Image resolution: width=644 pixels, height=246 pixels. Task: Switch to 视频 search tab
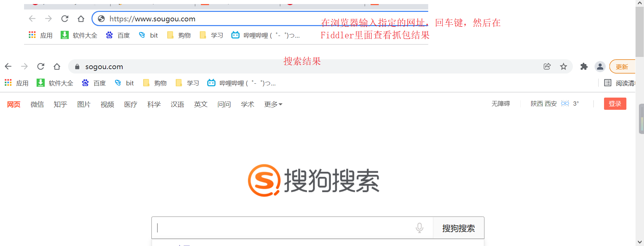pyautogui.click(x=107, y=104)
